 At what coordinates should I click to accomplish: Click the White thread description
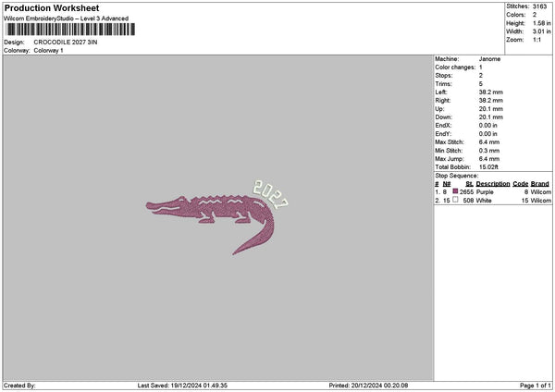(484, 201)
